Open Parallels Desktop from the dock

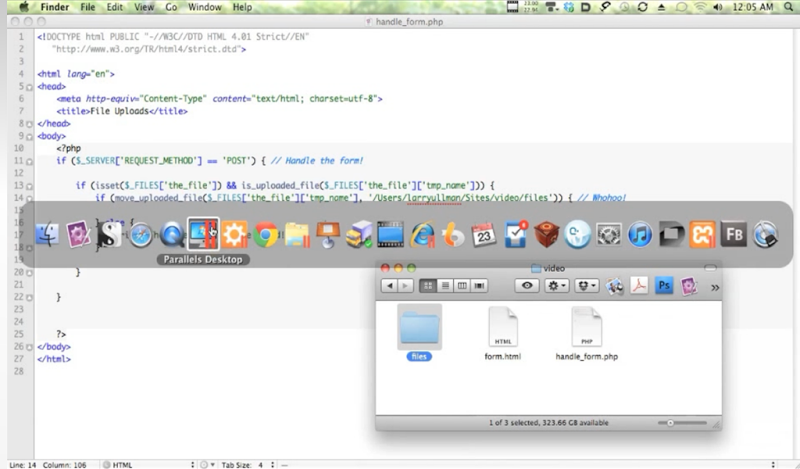click(x=203, y=235)
